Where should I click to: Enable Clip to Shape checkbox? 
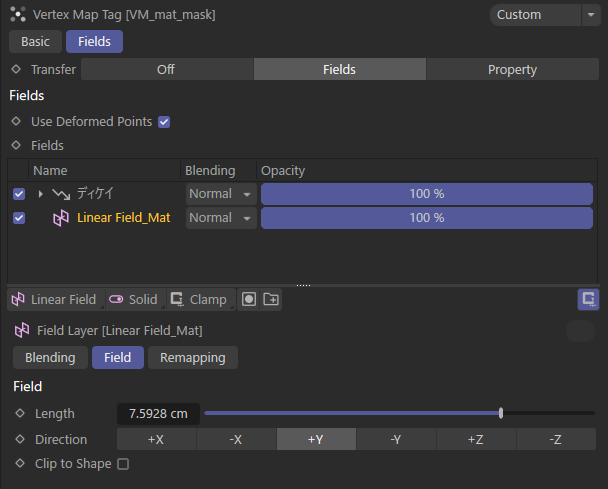[123, 464]
